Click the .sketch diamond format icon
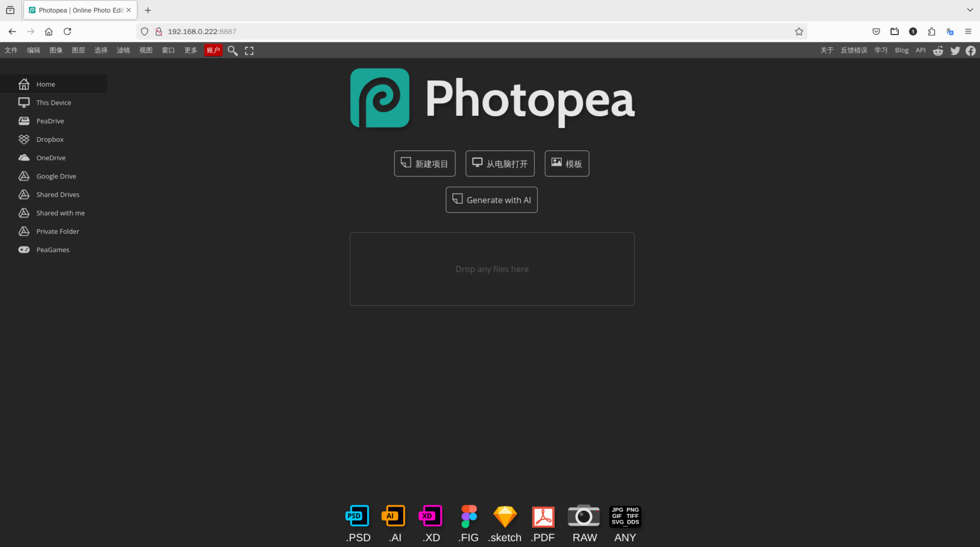This screenshot has height=547, width=980. tap(504, 516)
